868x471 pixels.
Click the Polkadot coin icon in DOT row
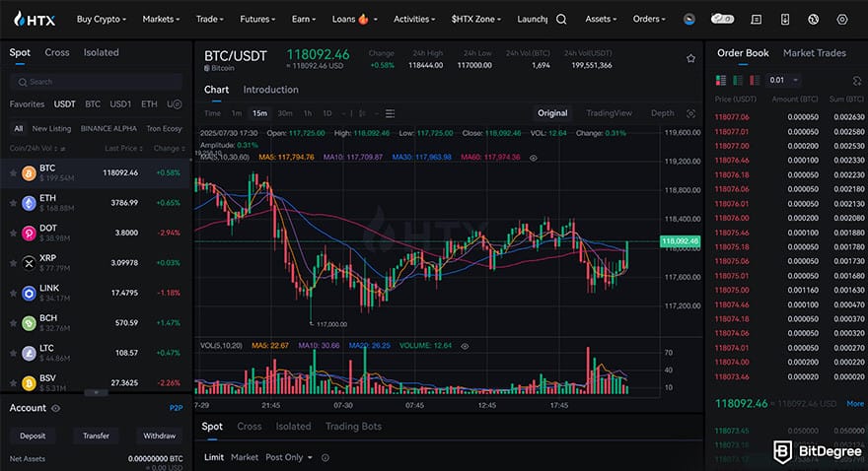click(x=29, y=234)
